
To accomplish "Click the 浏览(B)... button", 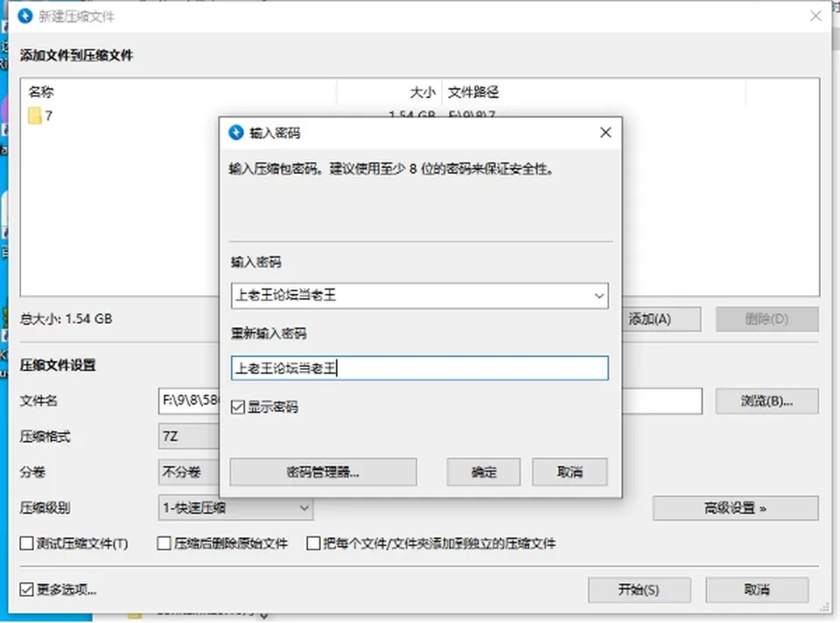I will [x=767, y=401].
